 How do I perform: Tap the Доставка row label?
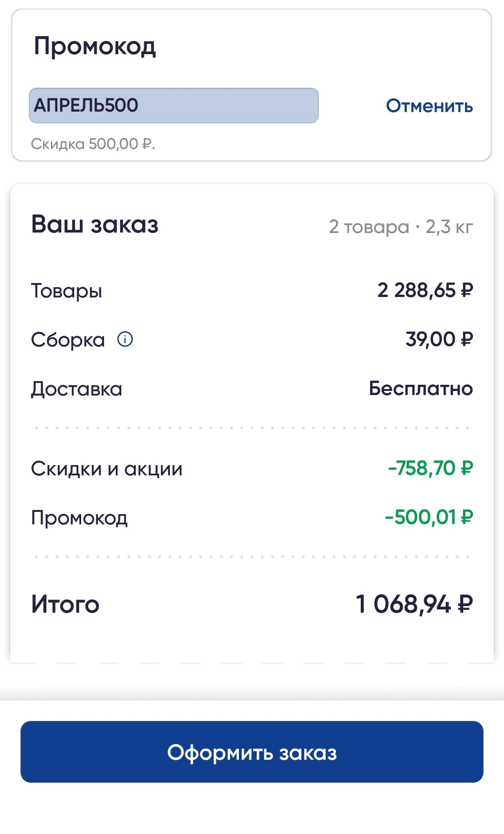tap(77, 389)
